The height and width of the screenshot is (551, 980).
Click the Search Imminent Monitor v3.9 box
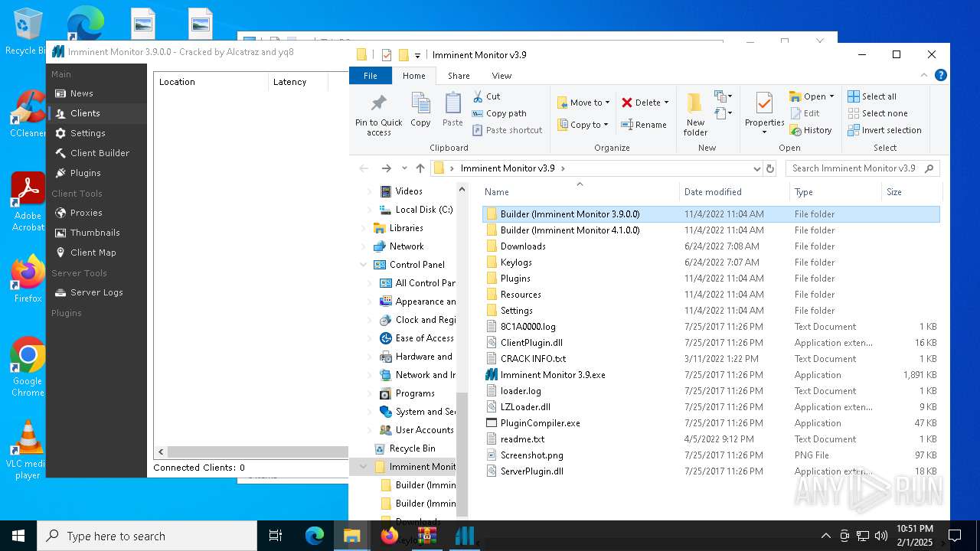coord(863,168)
